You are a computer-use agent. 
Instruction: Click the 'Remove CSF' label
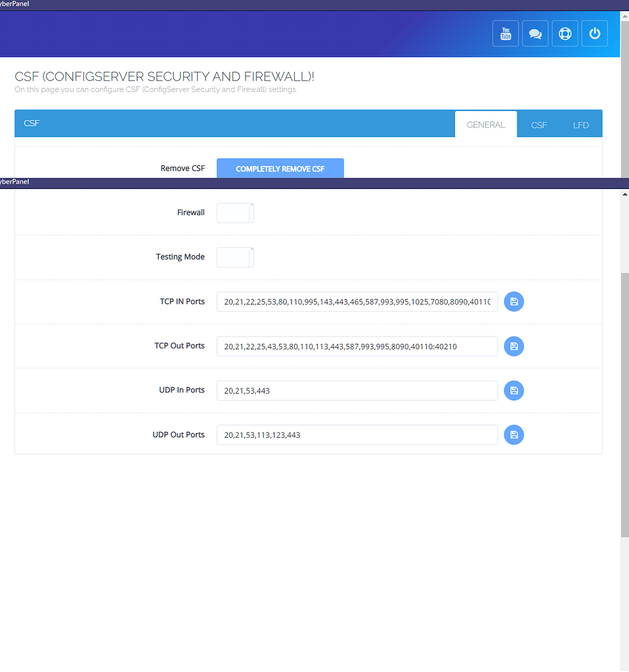pyautogui.click(x=183, y=169)
